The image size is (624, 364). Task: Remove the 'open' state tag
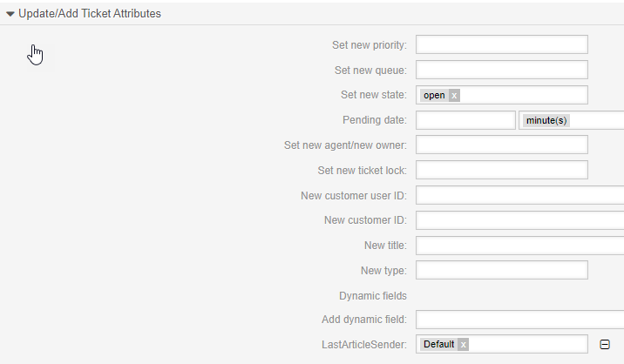455,95
